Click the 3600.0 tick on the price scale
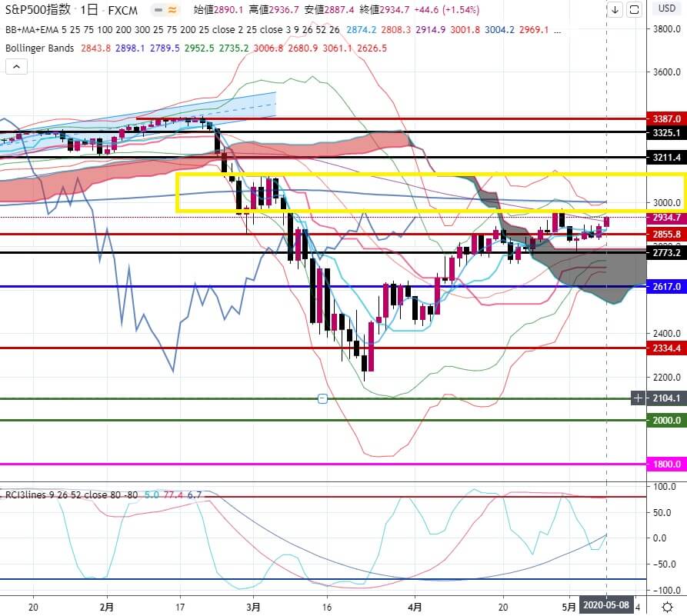The image size is (687, 616). 666,72
